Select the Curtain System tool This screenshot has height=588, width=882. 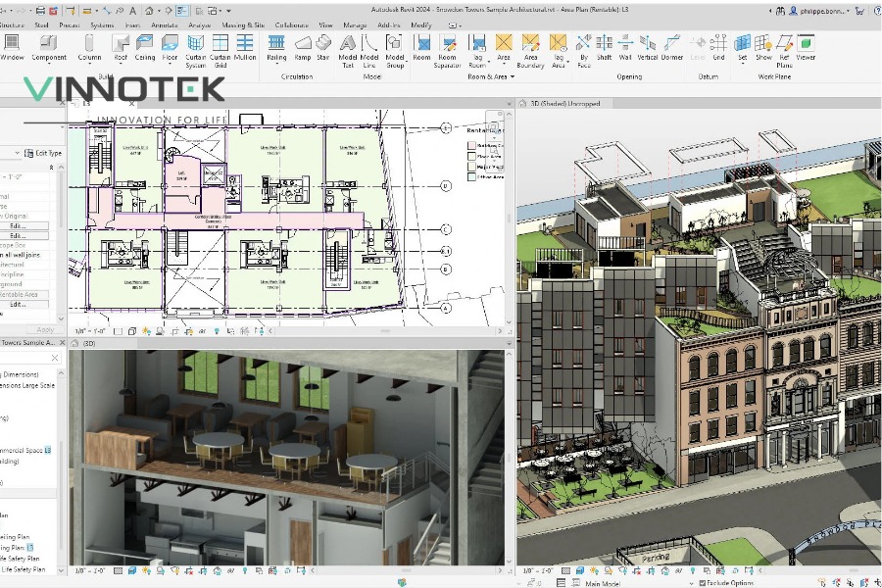[x=196, y=51]
